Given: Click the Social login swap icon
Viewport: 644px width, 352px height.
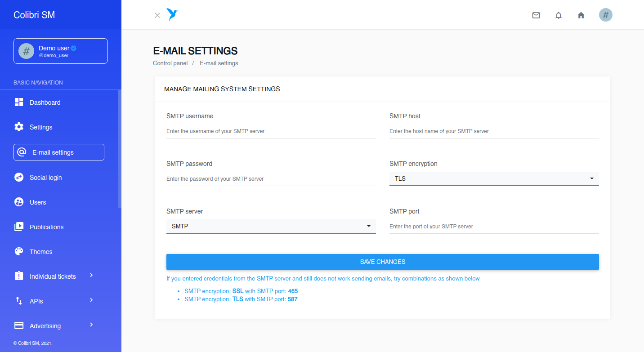Looking at the screenshot, I should point(19,177).
